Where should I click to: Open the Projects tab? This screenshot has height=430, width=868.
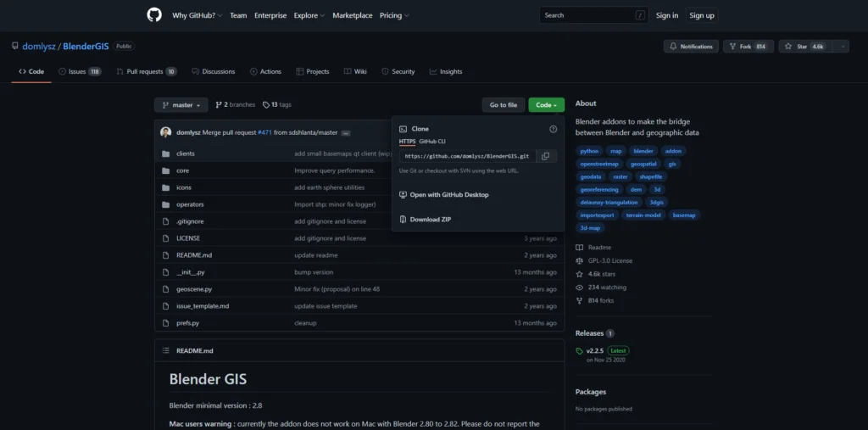tap(312, 71)
